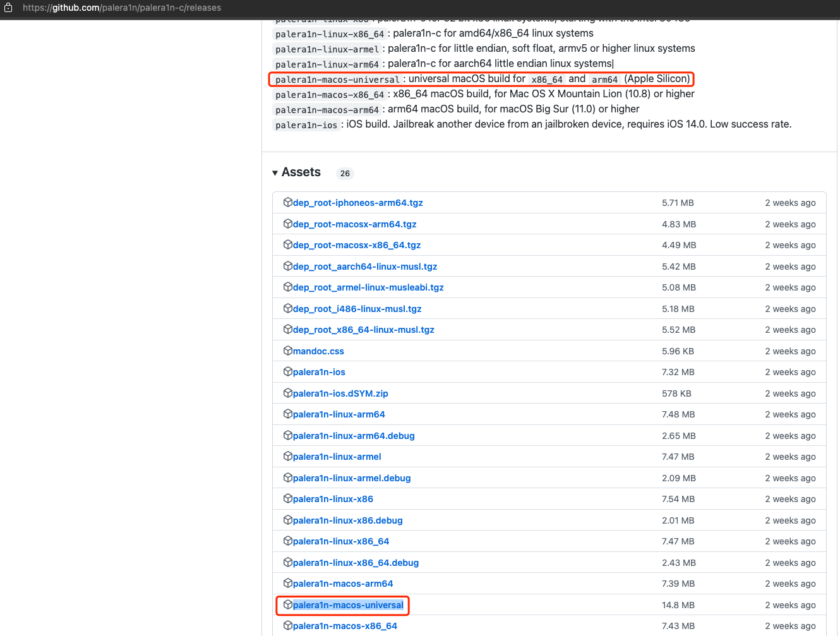This screenshot has height=636, width=840.
Task: Click package icon beside dep_root-macosx-arm64.tgz
Action: [x=288, y=224]
